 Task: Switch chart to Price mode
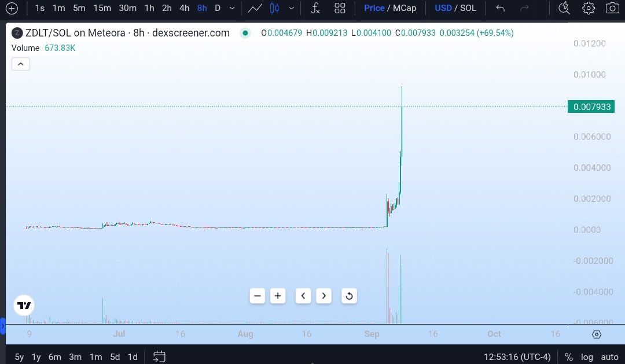click(374, 8)
